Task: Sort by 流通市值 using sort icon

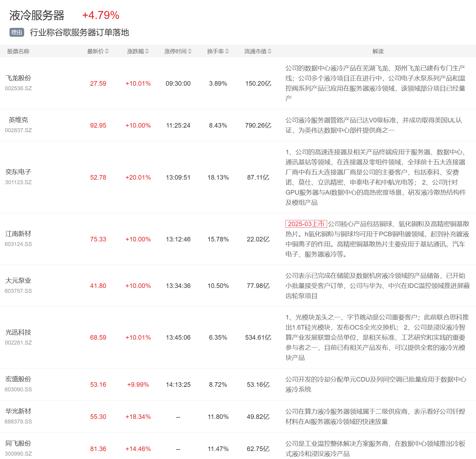Action: point(269,51)
